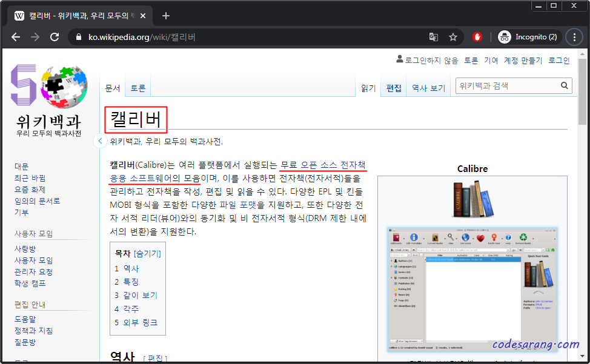Click the Wikipedia favicon tab 캘리버

pyautogui.click(x=79, y=16)
